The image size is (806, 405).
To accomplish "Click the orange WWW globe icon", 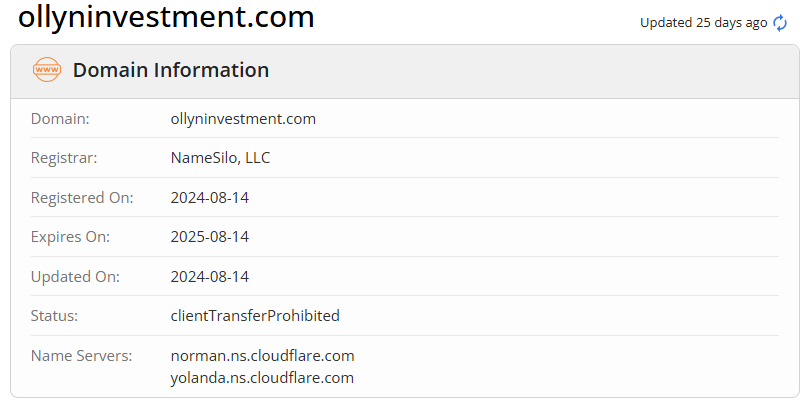I will tap(47, 70).
